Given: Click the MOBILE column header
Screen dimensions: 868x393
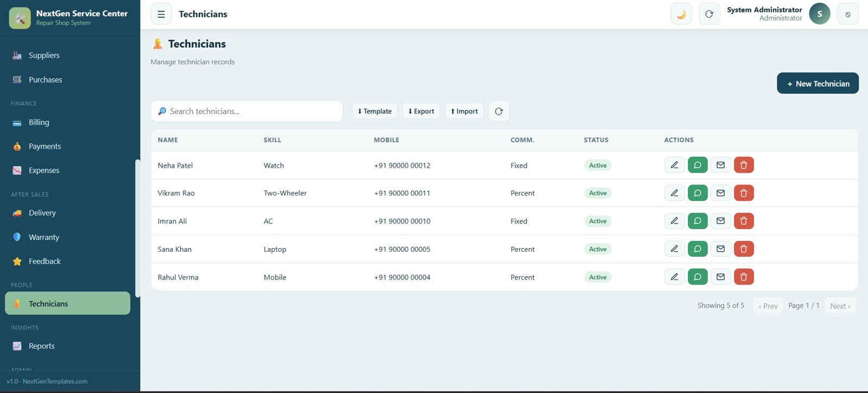Looking at the screenshot, I should tap(386, 140).
